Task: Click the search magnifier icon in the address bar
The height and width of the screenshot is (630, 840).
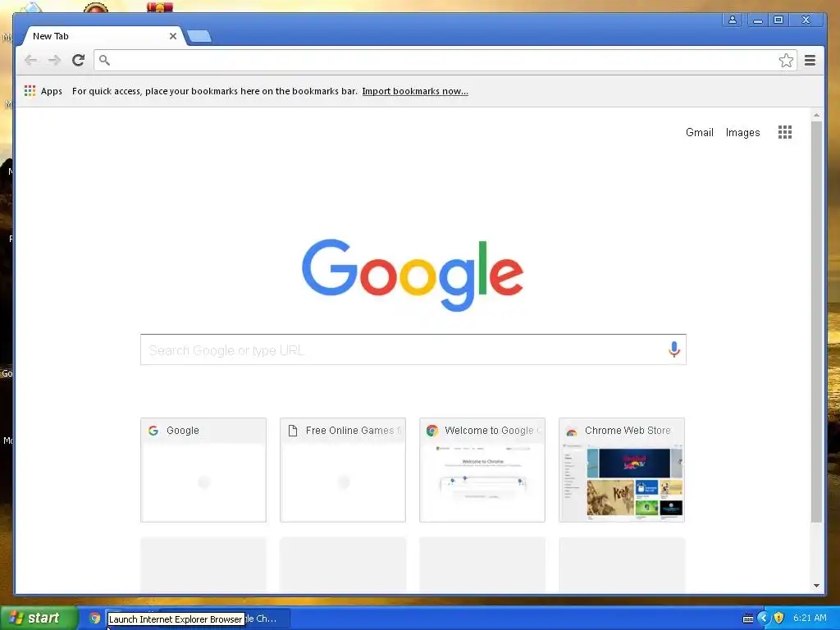Action: [104, 60]
